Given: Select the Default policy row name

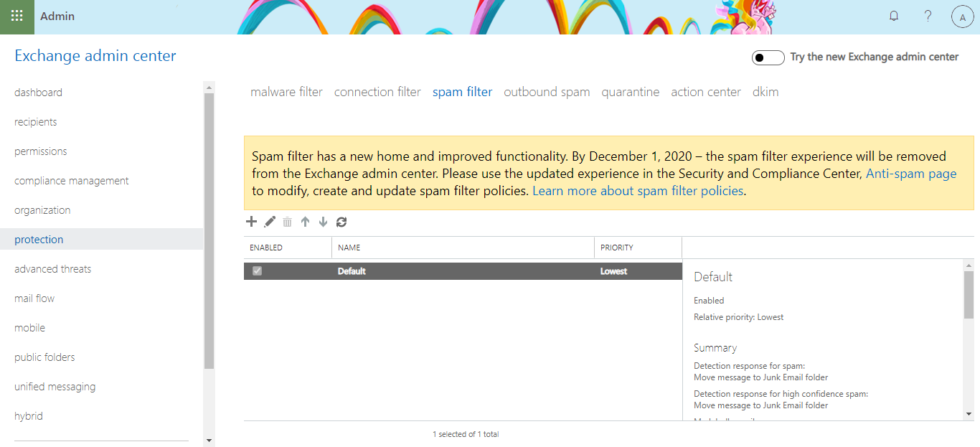Looking at the screenshot, I should coord(352,271).
